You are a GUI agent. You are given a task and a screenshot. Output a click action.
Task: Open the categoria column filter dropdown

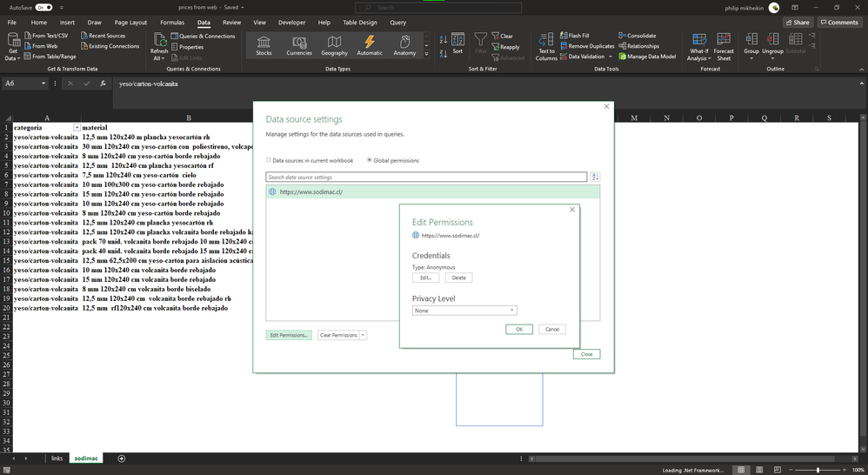[76, 128]
